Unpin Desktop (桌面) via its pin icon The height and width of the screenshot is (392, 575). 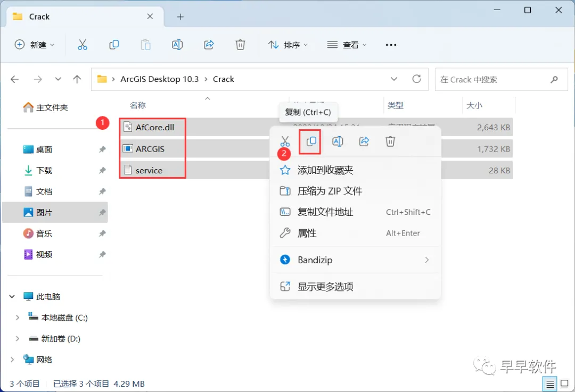(102, 149)
